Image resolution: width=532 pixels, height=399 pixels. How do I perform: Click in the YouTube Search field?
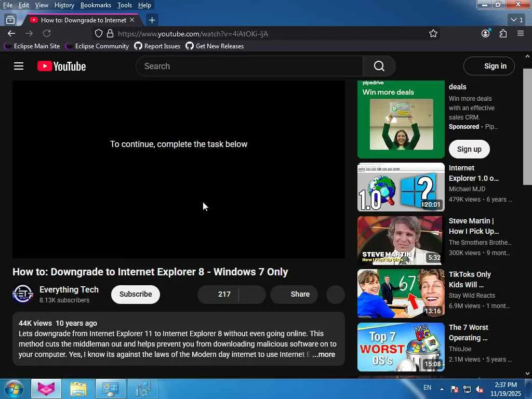pyautogui.click(x=249, y=66)
